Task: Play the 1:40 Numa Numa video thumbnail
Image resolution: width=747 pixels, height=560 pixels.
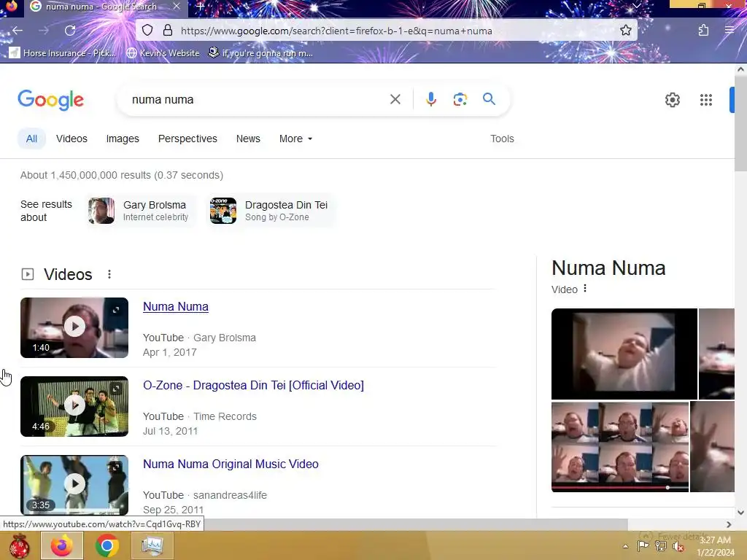Action: pyautogui.click(x=74, y=327)
